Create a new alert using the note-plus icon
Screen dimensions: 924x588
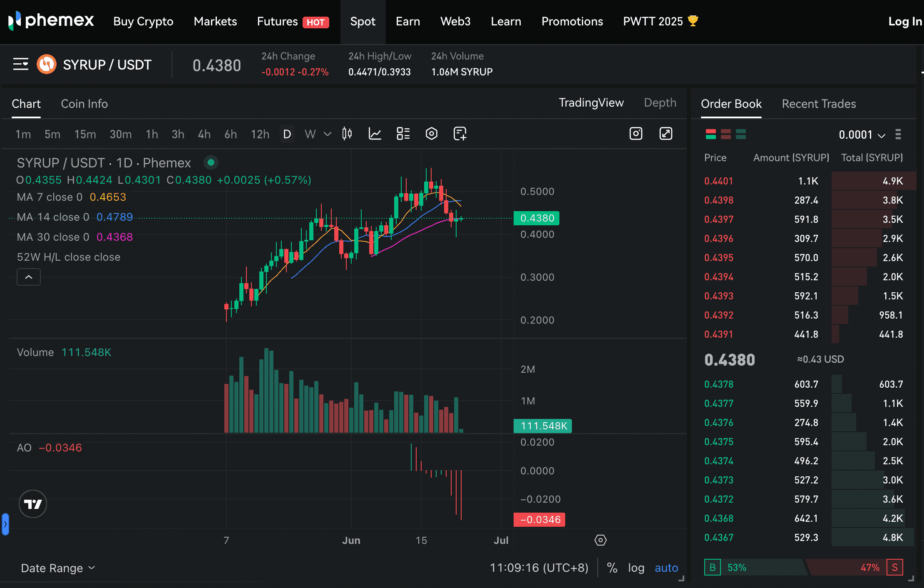pos(460,134)
